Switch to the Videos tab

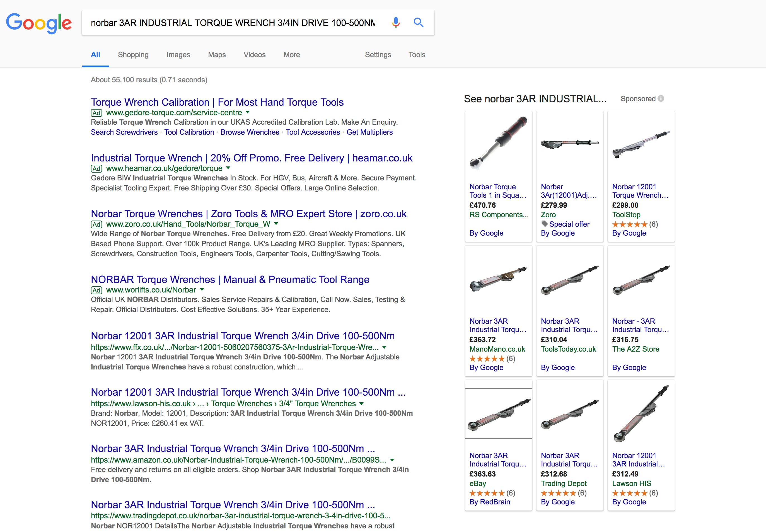(x=255, y=55)
